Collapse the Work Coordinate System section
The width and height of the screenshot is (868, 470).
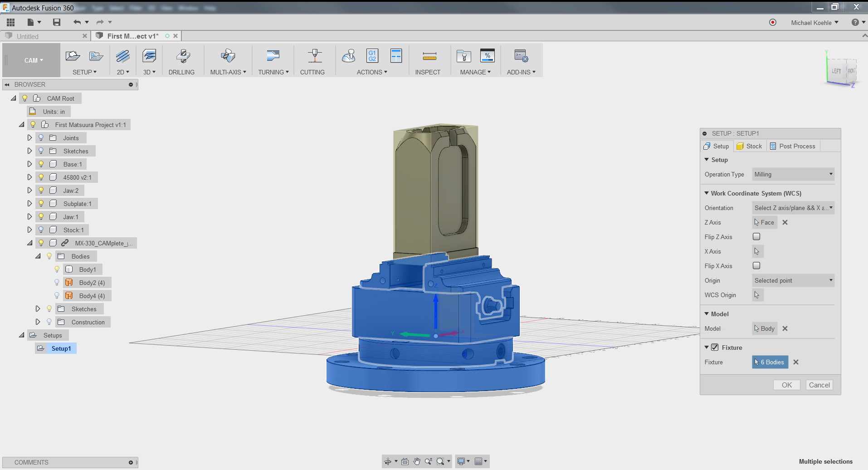pyautogui.click(x=707, y=193)
